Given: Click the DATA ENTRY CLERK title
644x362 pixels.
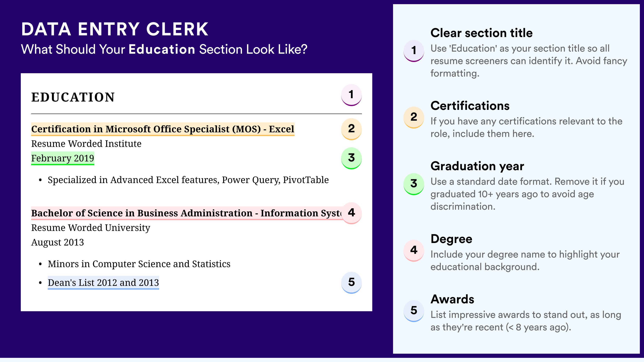Looking at the screenshot, I should coord(115,29).
